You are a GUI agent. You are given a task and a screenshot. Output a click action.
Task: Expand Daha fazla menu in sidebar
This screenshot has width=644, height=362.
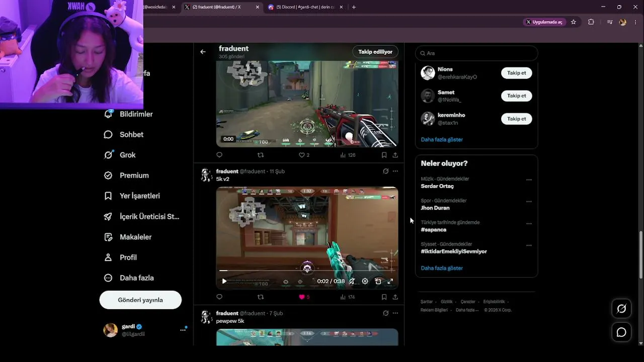click(x=129, y=278)
